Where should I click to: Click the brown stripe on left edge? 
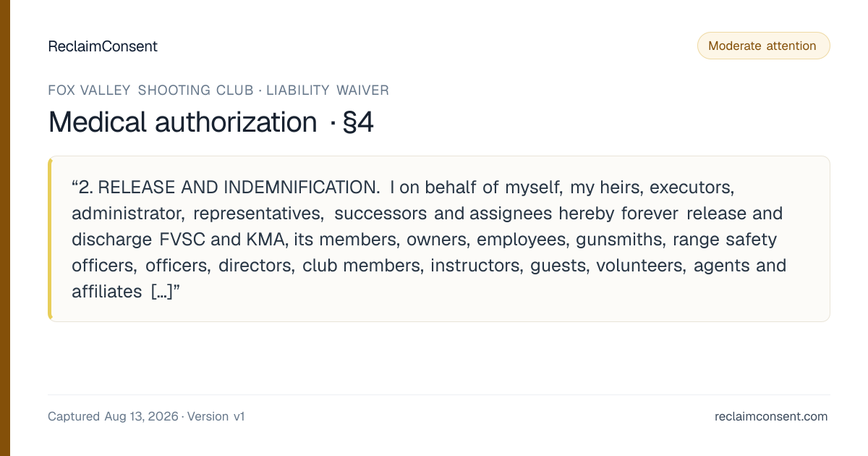[x=4, y=228]
